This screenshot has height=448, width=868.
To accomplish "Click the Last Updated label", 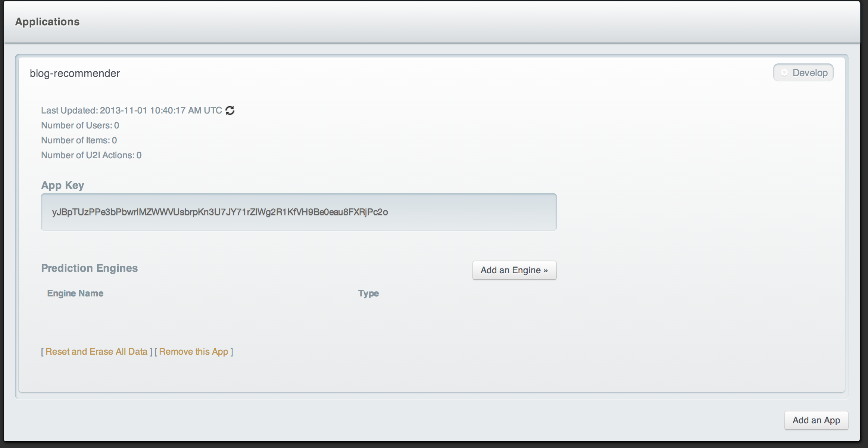I will pos(69,111).
